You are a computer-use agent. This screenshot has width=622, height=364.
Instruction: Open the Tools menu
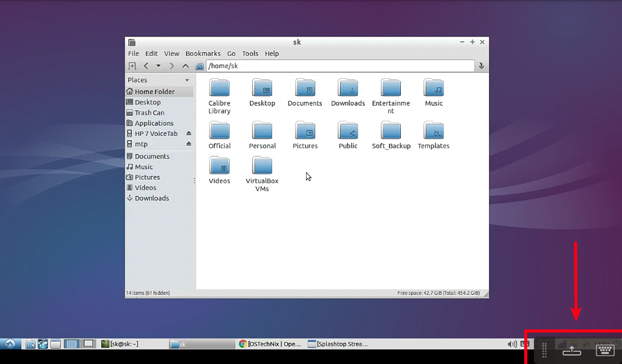tap(250, 53)
